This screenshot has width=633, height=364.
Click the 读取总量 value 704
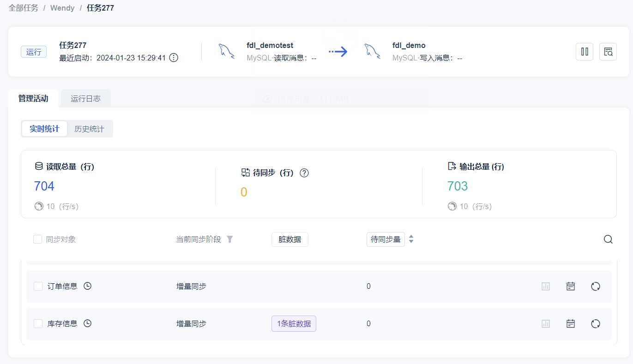point(44,186)
